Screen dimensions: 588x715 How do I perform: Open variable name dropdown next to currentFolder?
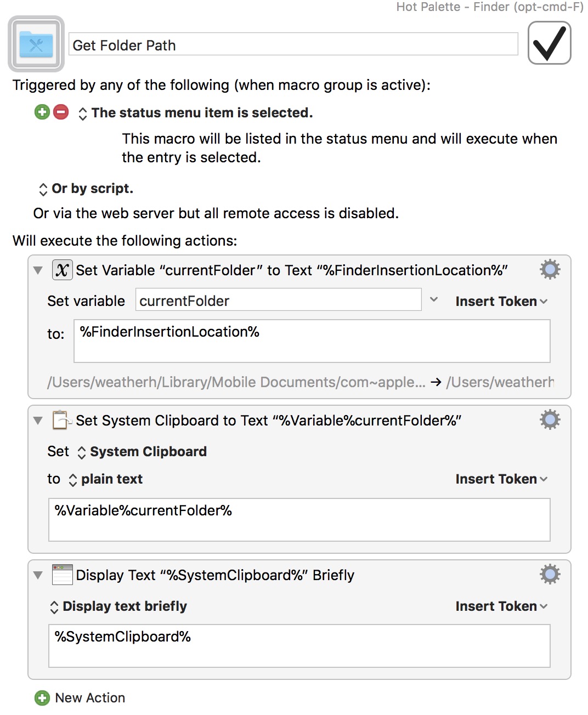tap(434, 300)
